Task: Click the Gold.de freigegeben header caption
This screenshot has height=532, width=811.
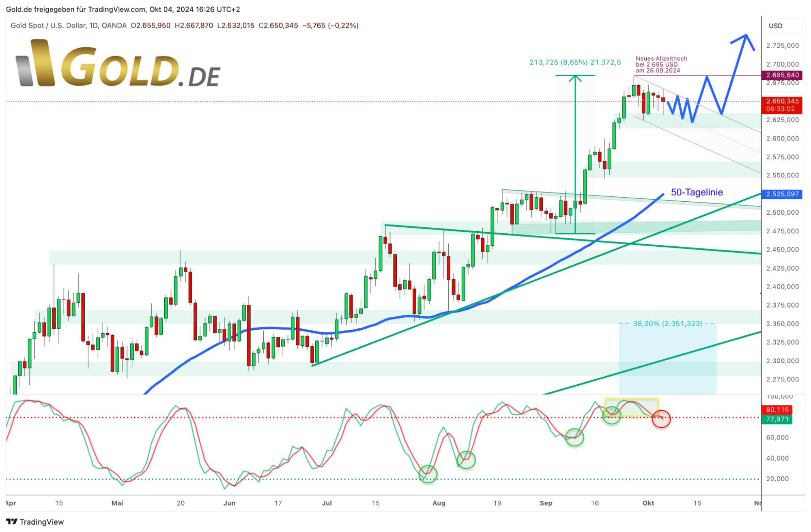Action: click(123, 9)
